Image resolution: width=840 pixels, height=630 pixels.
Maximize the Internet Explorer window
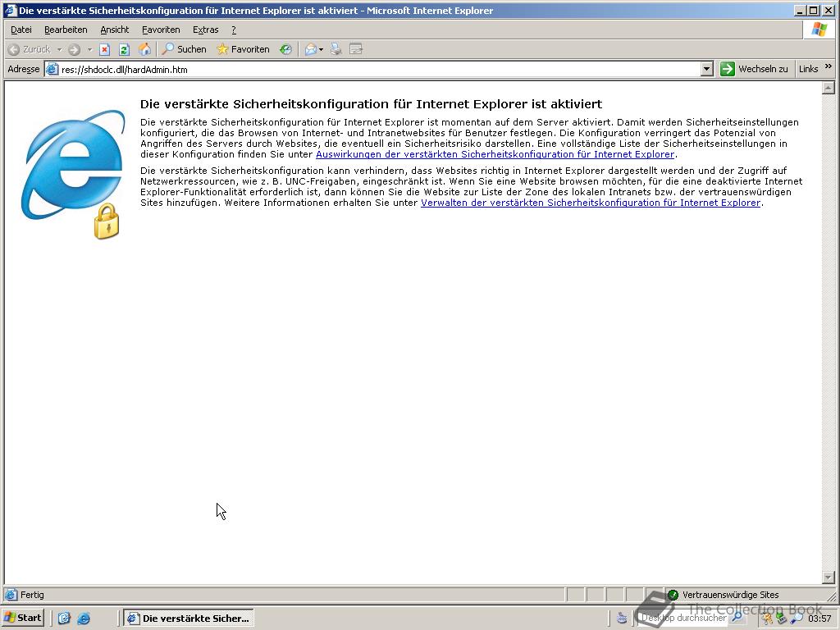813,10
